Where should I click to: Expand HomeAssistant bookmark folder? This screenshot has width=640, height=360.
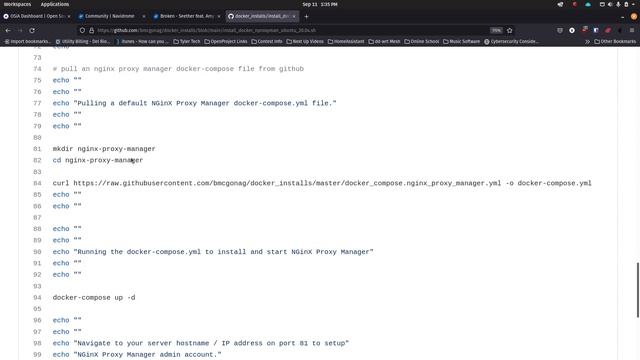tap(346, 41)
